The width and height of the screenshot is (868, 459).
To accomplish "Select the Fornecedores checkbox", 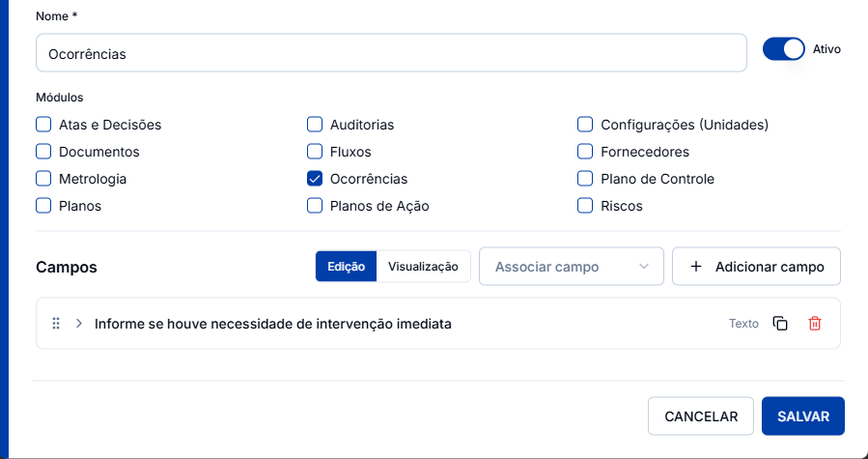I will (585, 152).
